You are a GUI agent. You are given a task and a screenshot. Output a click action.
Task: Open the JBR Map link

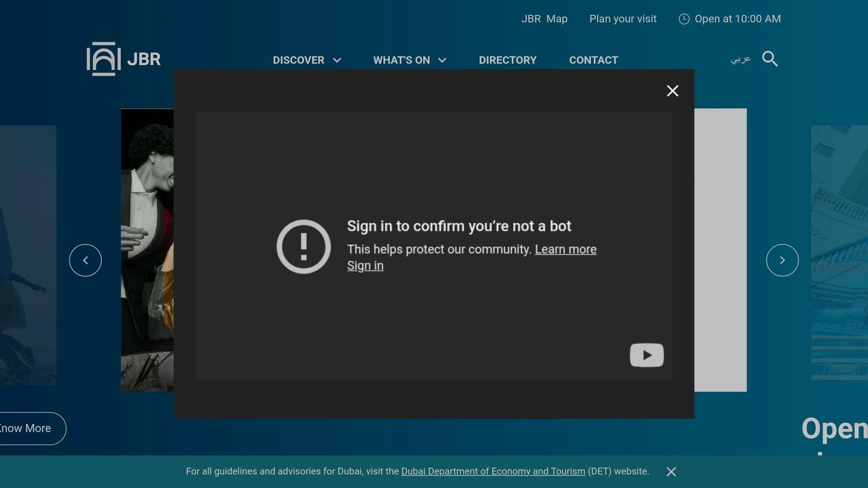[544, 19]
